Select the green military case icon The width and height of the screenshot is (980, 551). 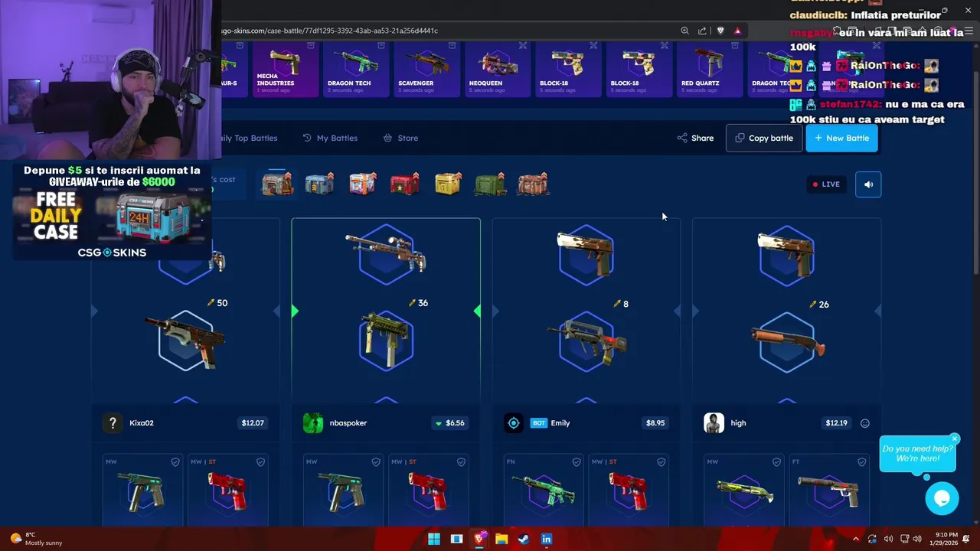[x=491, y=184]
